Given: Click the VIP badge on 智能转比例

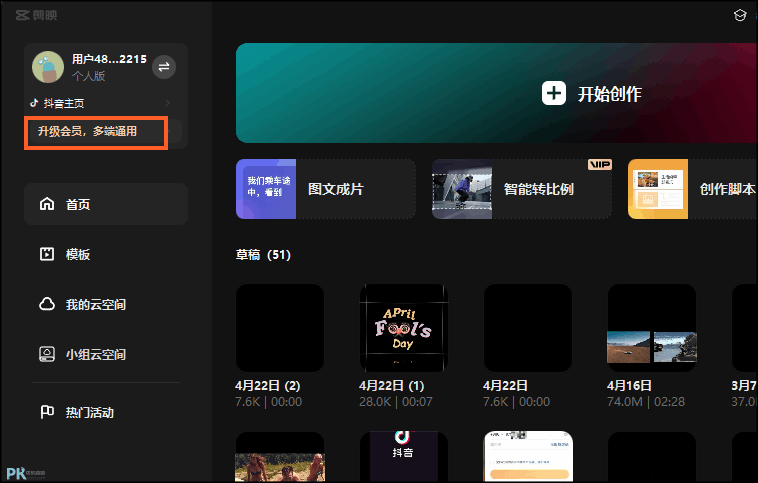Looking at the screenshot, I should coord(599,165).
